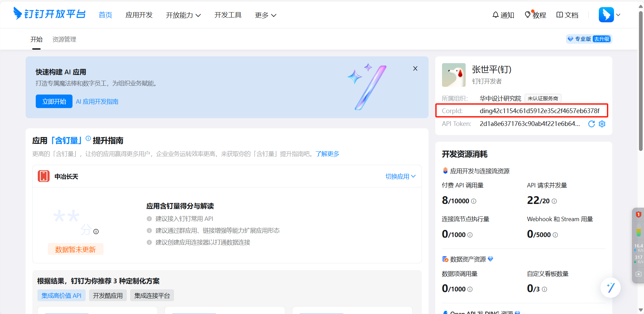Select the 开始 tab
The width and height of the screenshot is (644, 314).
pos(36,40)
